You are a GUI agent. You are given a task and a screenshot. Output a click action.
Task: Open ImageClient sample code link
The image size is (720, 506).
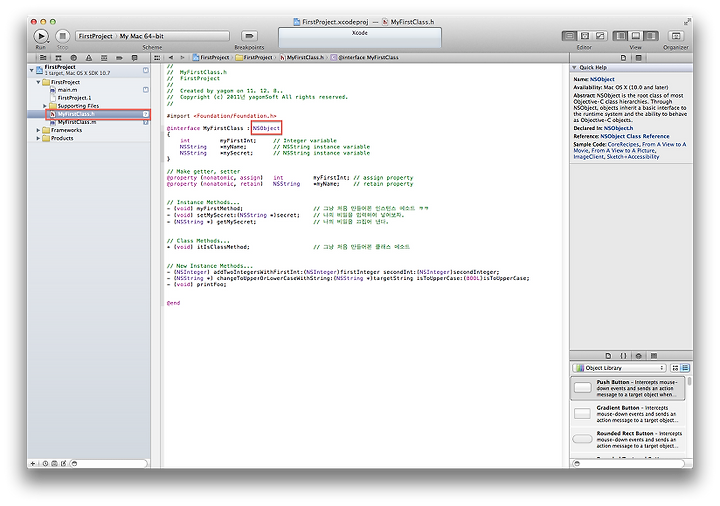tap(589, 157)
